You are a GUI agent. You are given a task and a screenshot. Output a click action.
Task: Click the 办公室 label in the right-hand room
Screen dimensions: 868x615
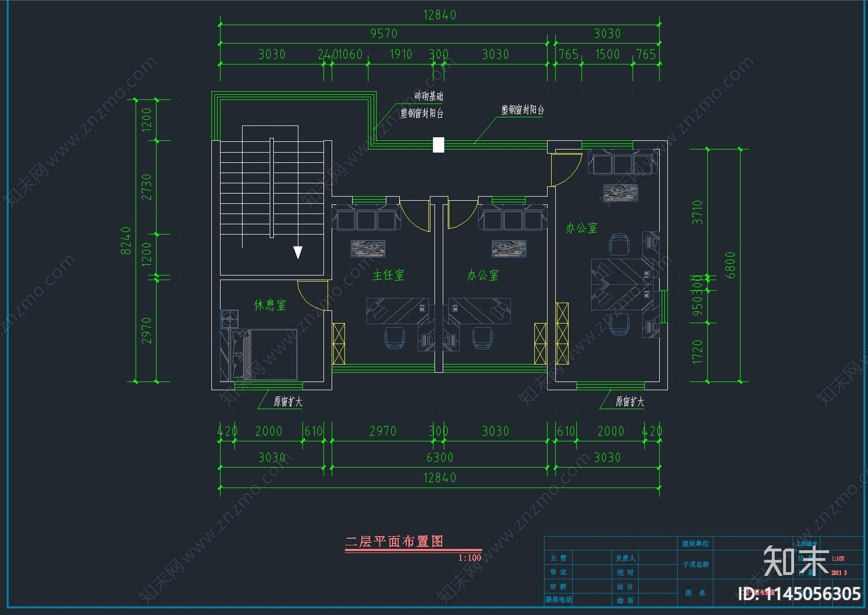click(581, 228)
